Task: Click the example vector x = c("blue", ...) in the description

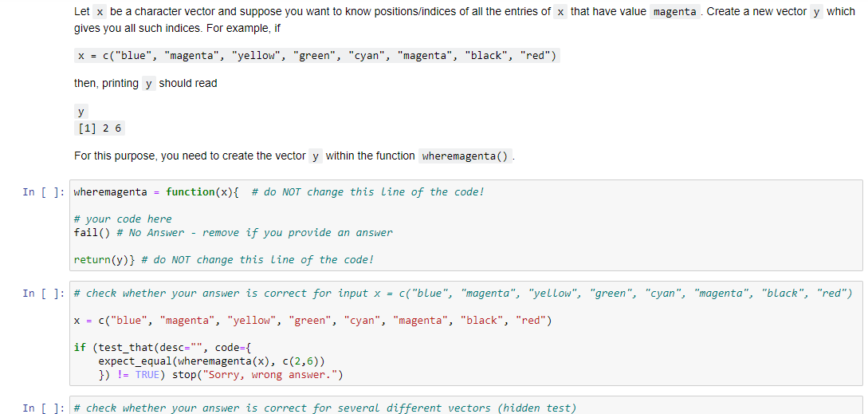Action: coord(317,56)
